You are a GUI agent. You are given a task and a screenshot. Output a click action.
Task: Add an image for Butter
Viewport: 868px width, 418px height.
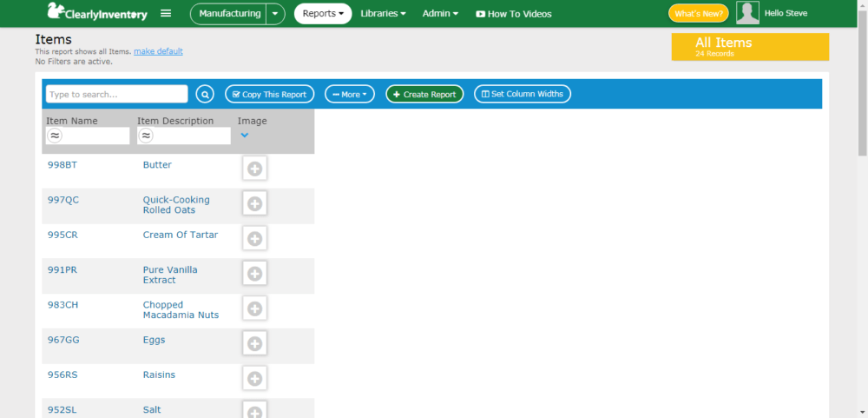(x=254, y=168)
